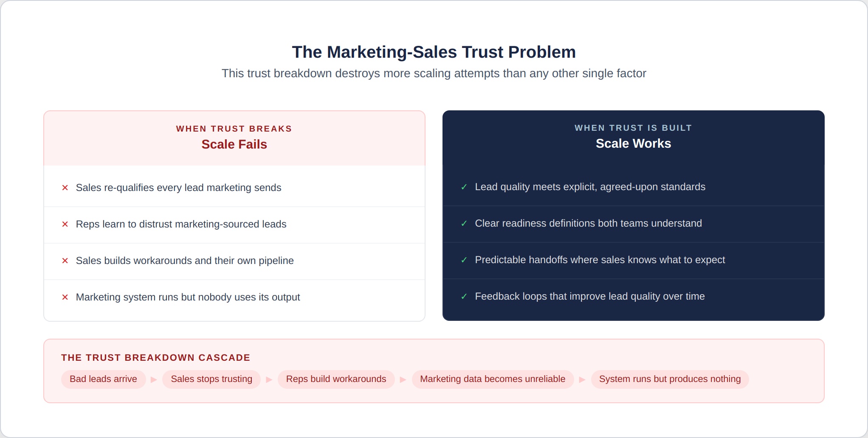Select the 'Sales stops trusting' pill
This screenshot has width=868, height=438.
[x=211, y=379]
